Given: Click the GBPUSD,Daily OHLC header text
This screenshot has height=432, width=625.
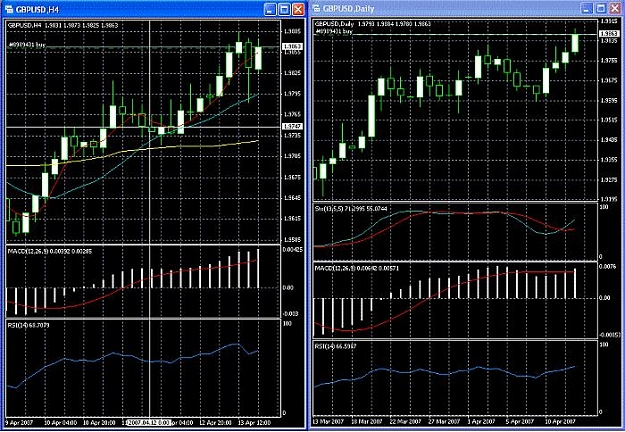Looking at the screenshot, I should [373, 24].
